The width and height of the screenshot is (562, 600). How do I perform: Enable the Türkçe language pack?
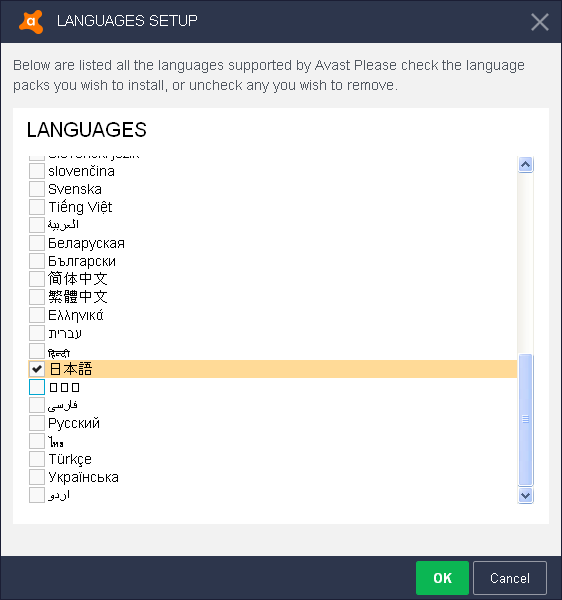[37, 459]
